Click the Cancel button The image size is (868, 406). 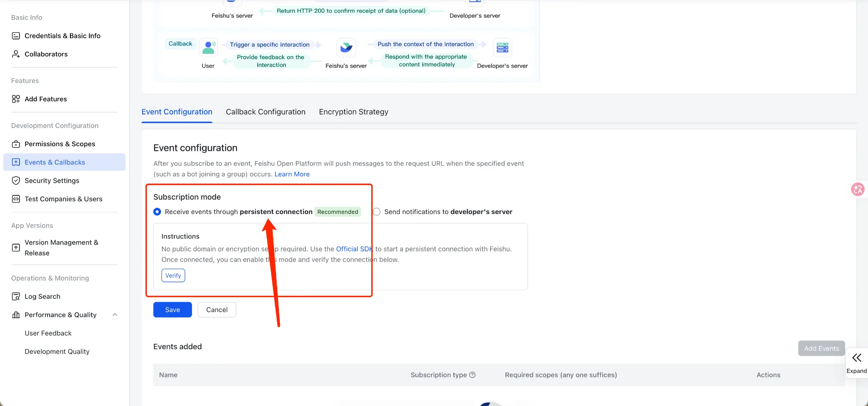217,309
